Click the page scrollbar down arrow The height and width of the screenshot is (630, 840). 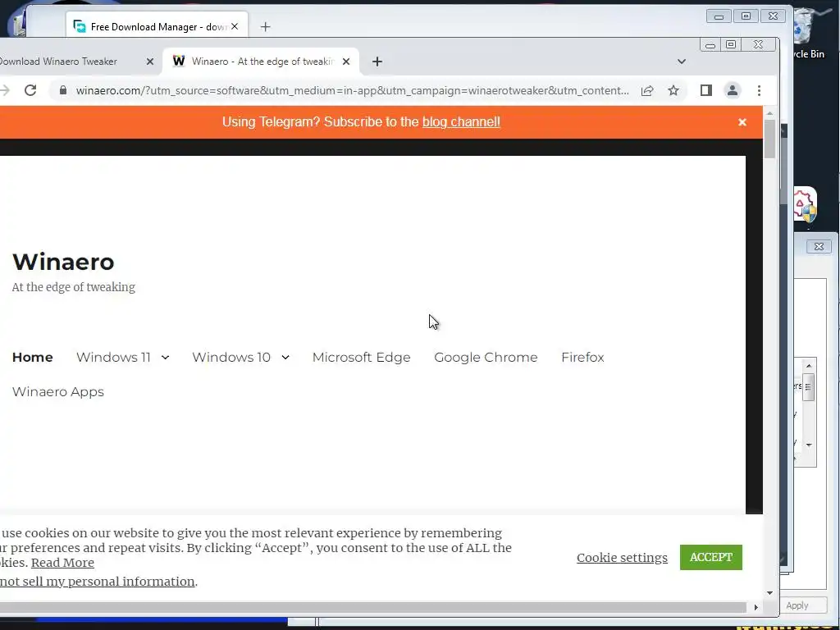(x=769, y=592)
